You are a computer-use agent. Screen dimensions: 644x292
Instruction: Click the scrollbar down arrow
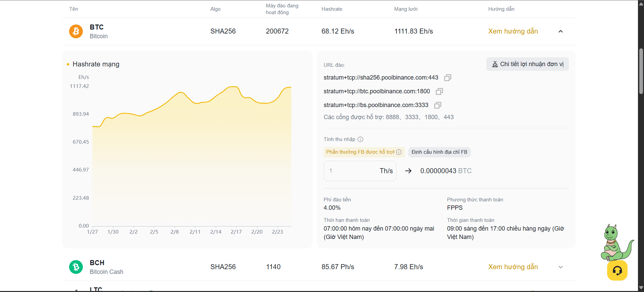pos(641,288)
